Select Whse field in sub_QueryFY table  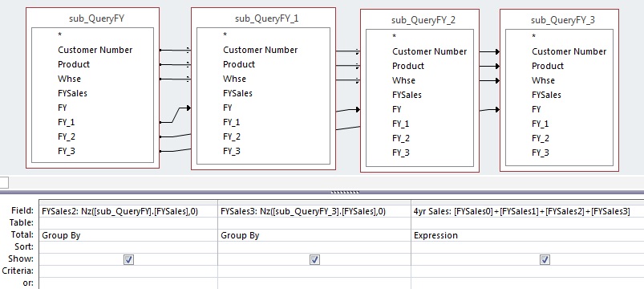click(69, 79)
